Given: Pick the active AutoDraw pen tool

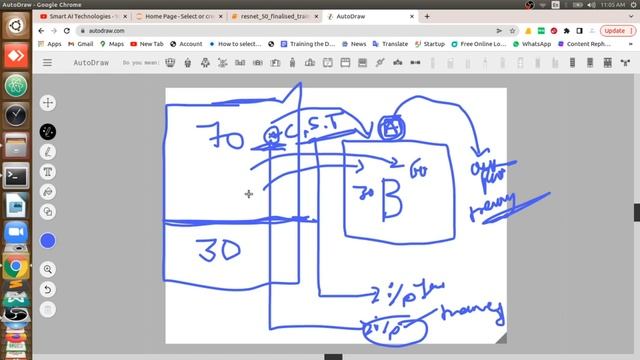Looking at the screenshot, I should (48, 132).
